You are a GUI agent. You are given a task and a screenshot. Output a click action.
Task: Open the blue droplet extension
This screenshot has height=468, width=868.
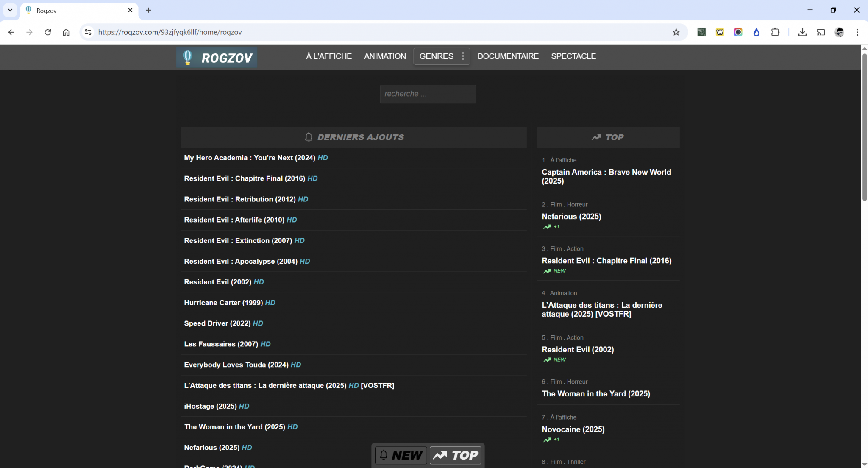click(757, 32)
